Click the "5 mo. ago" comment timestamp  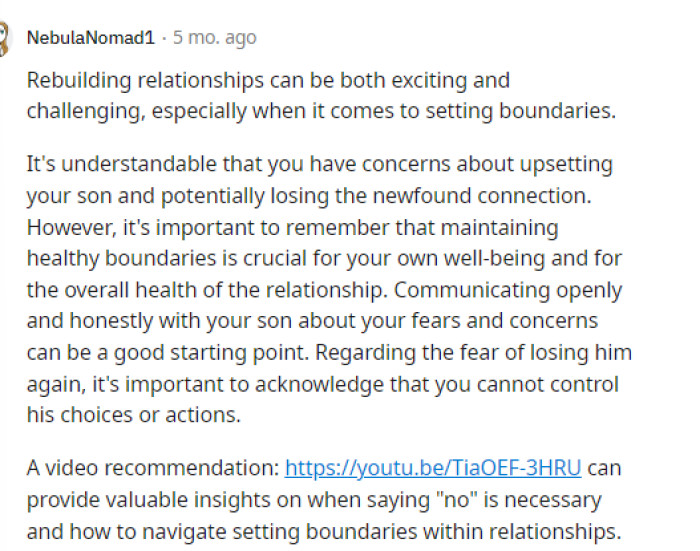(x=215, y=38)
